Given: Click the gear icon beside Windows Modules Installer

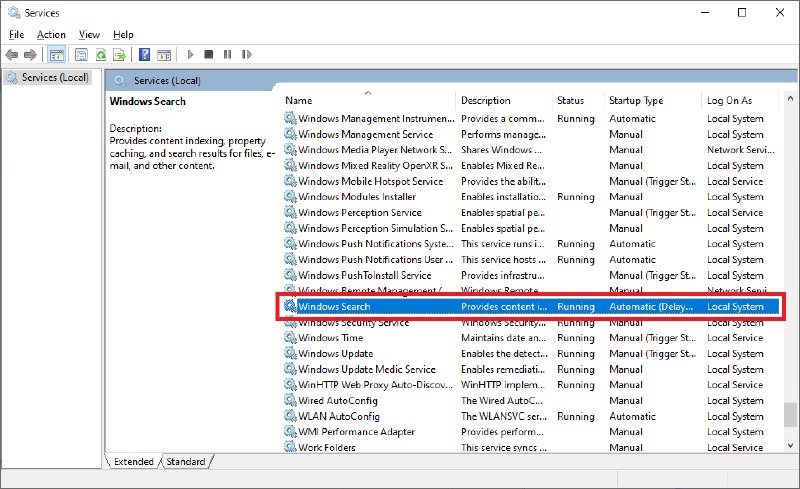Looking at the screenshot, I should [x=290, y=197].
